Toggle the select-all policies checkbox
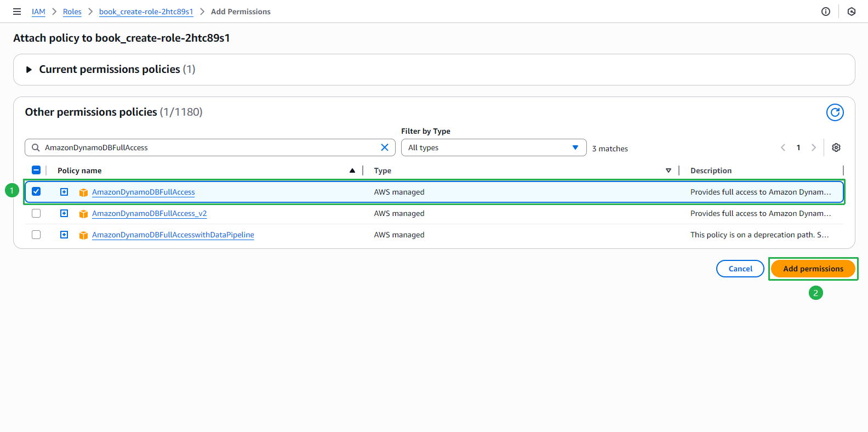The width and height of the screenshot is (868, 432). pyautogui.click(x=36, y=170)
